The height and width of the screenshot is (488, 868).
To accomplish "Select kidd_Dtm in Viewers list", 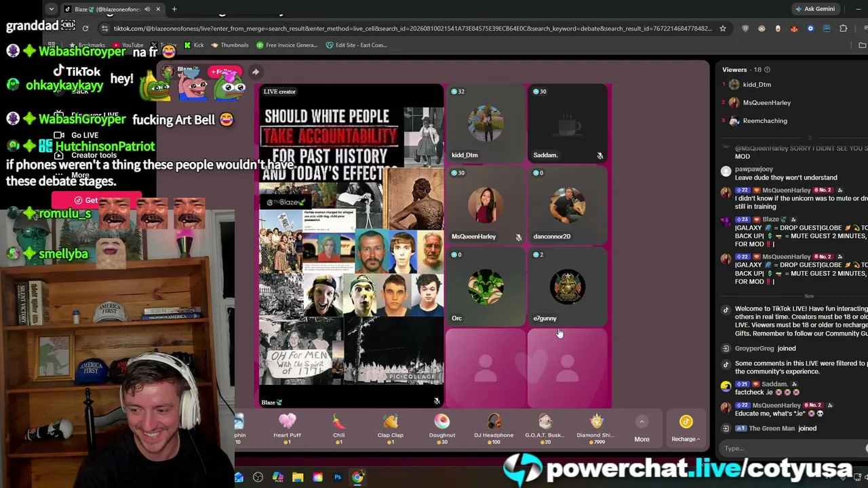I will (757, 85).
